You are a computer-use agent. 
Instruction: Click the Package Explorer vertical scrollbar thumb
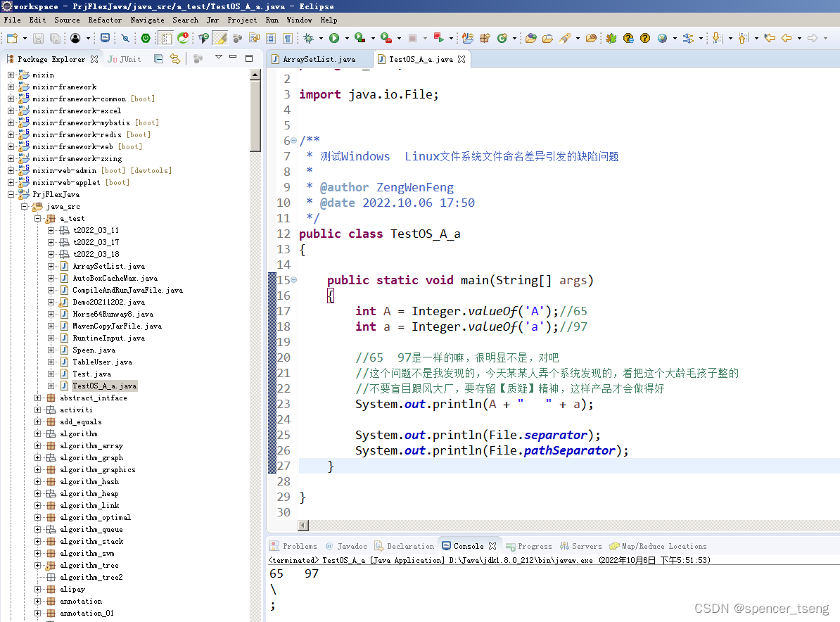pos(255,117)
